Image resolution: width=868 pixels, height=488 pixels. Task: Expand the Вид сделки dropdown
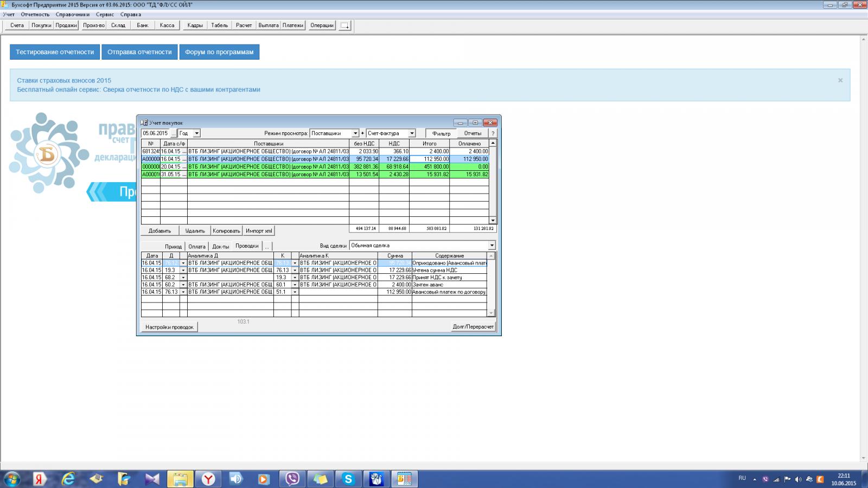[x=492, y=246]
